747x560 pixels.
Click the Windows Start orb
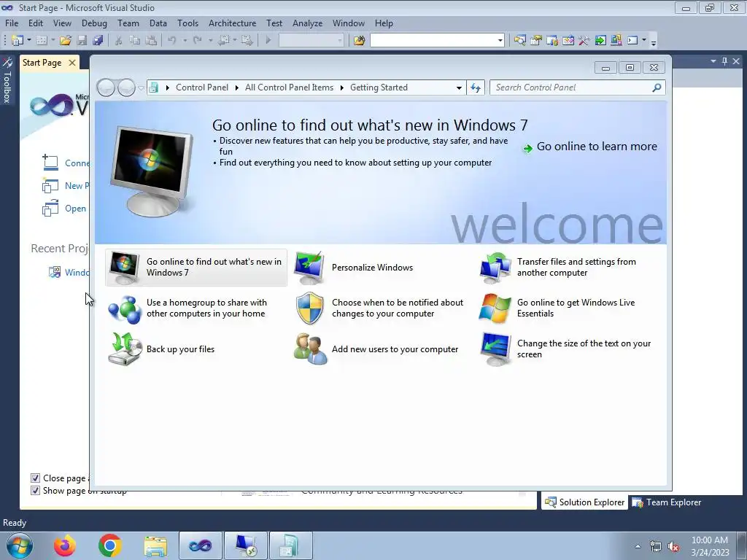pos(20,545)
